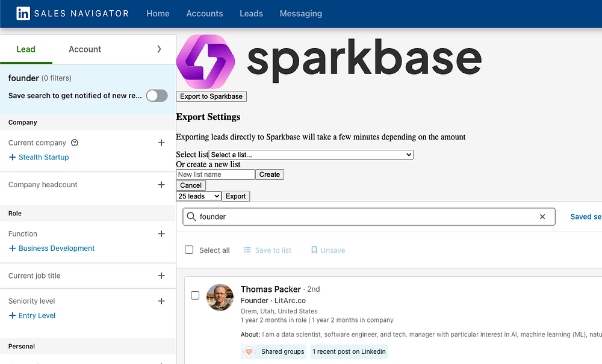Image resolution: width=602 pixels, height=364 pixels.
Task: Click the plus beside Stealth Startup
Action: click(12, 157)
